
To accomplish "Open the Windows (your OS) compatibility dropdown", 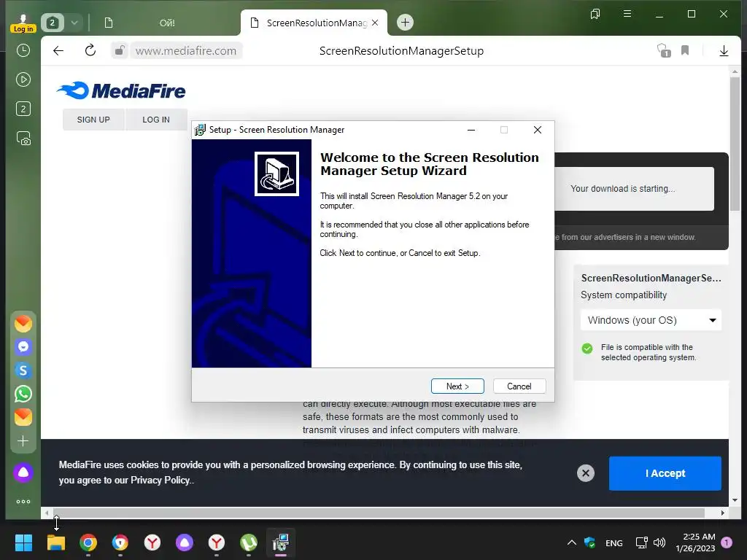I will coord(651,320).
